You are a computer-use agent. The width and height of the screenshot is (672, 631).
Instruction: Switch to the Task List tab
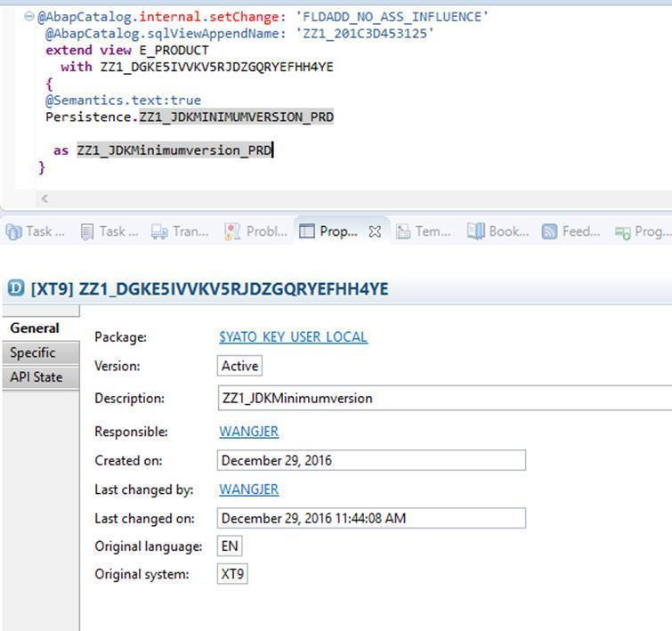[109, 231]
